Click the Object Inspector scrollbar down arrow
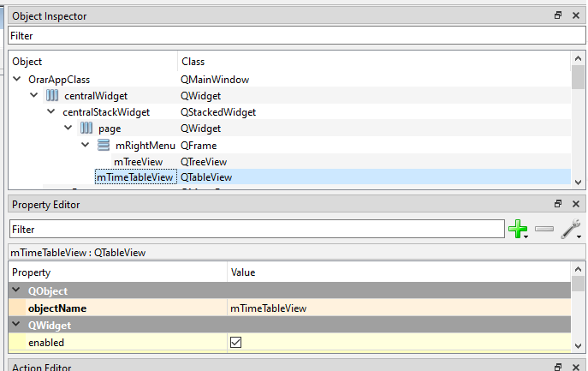Image resolution: width=588 pixels, height=371 pixels. (578, 182)
